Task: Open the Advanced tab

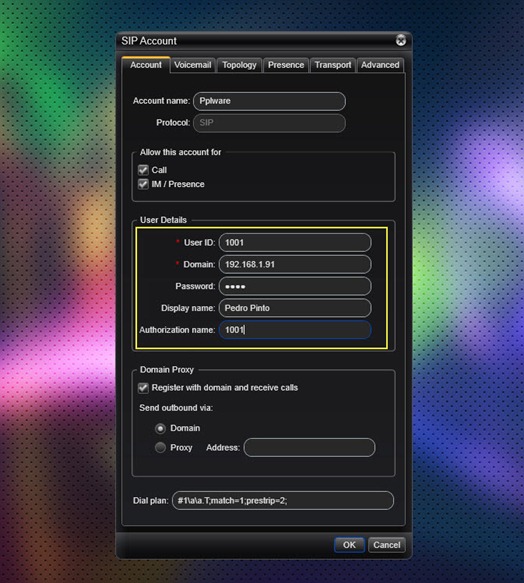Action: click(x=380, y=65)
